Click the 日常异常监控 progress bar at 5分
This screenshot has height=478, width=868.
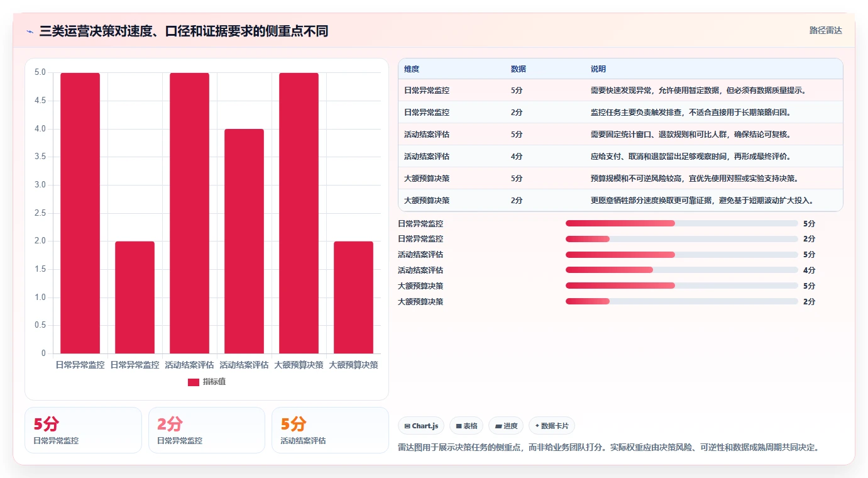point(682,223)
